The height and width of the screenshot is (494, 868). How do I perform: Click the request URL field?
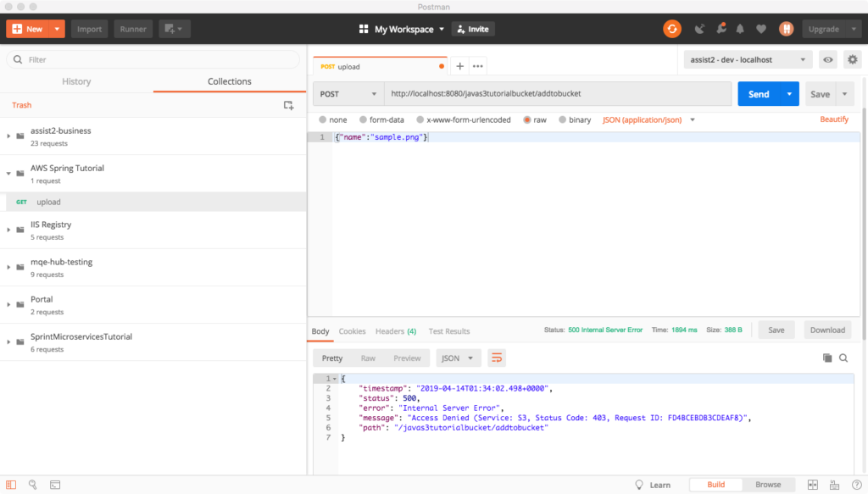(558, 94)
